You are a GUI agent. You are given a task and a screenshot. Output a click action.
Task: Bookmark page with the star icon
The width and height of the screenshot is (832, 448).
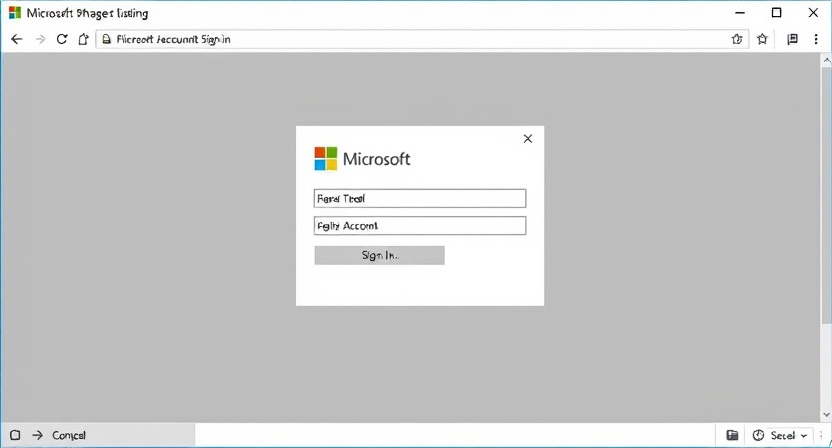762,39
